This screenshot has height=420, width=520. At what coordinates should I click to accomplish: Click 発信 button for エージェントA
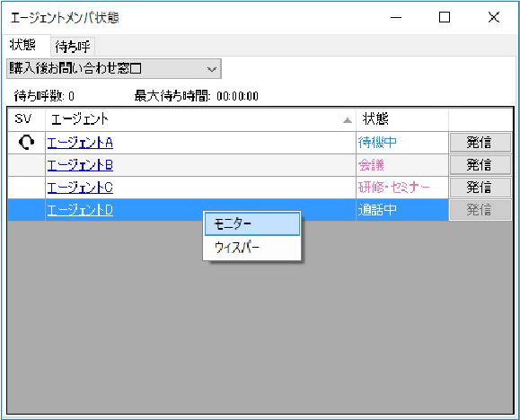point(480,143)
